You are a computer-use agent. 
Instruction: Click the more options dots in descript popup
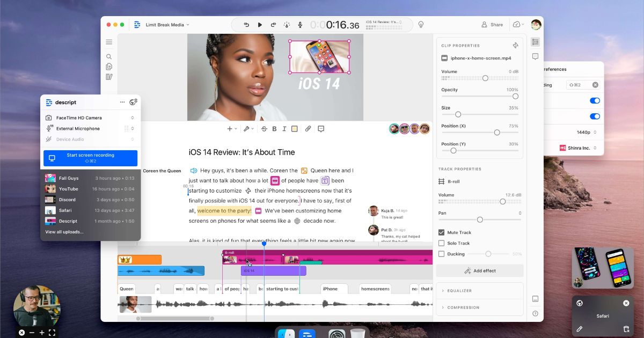(x=122, y=102)
